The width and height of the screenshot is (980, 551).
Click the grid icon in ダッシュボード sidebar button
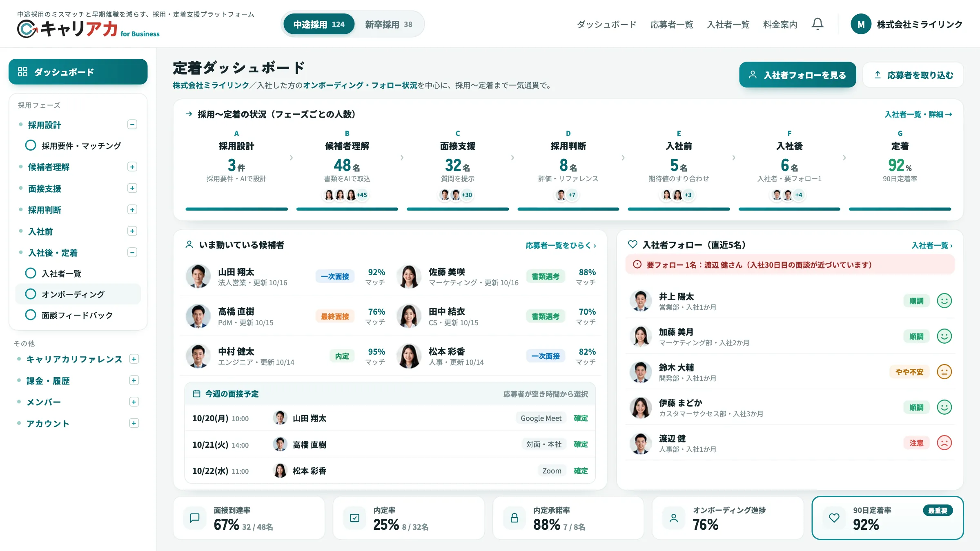pyautogui.click(x=23, y=72)
